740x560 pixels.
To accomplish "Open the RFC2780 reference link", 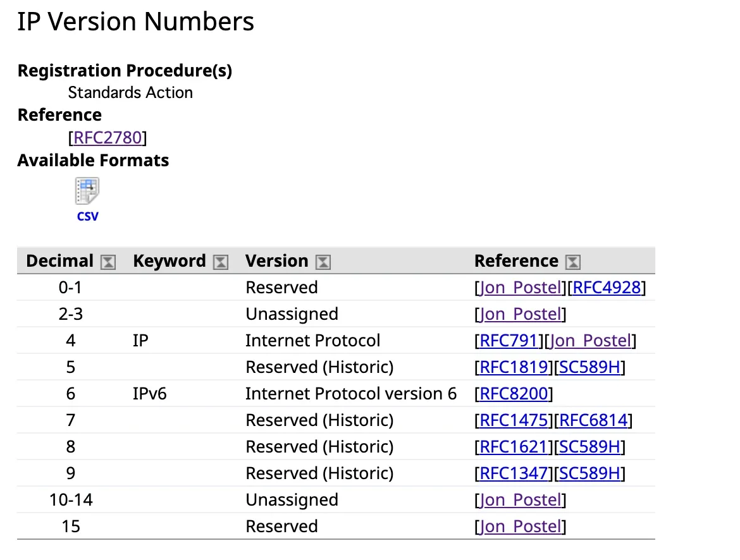I will 108,138.
